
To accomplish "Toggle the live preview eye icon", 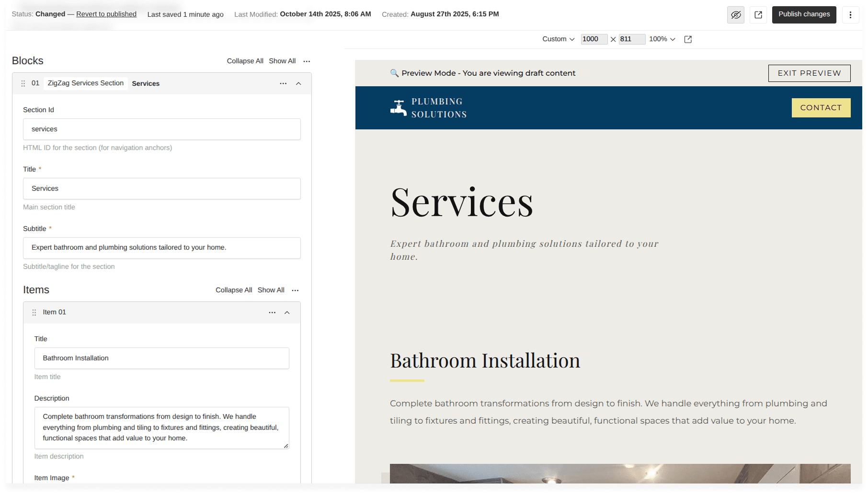I will click(x=736, y=15).
